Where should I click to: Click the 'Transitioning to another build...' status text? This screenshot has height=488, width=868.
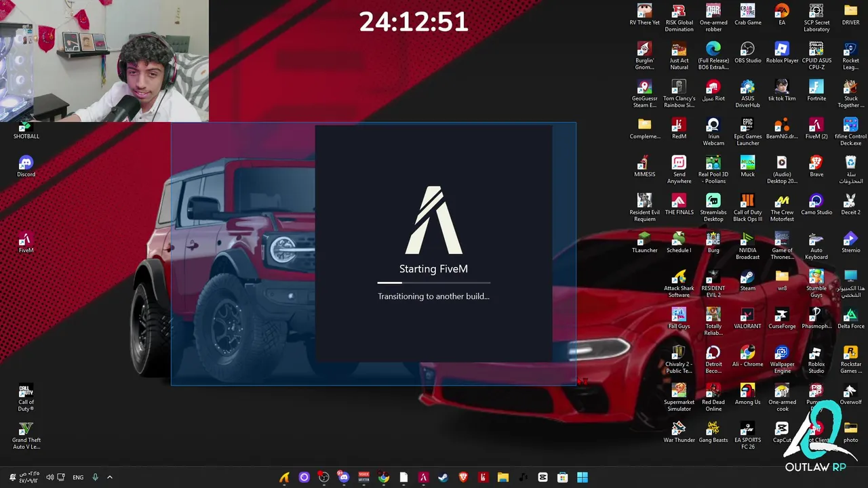coord(433,296)
